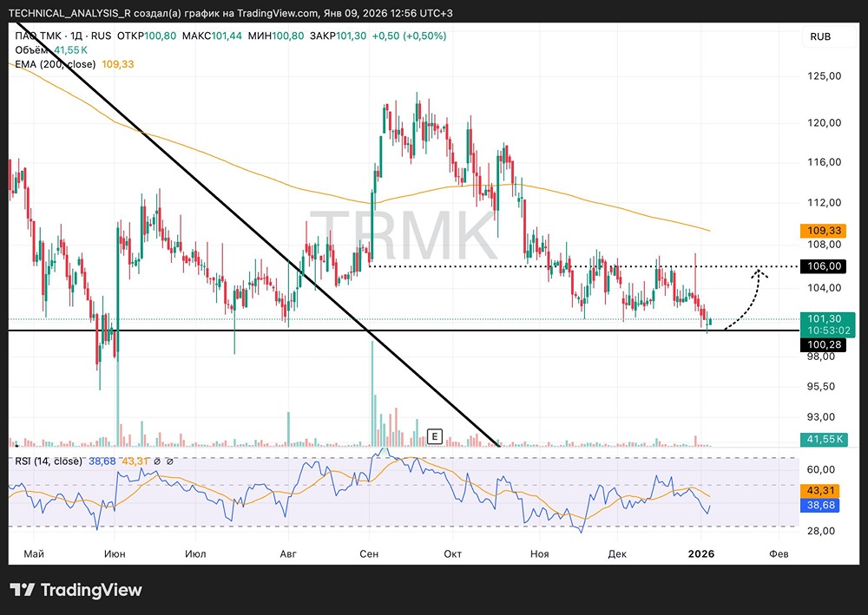The image size is (868, 615).
Task: Click the black 106,00 price level tag
Action: coord(824,266)
